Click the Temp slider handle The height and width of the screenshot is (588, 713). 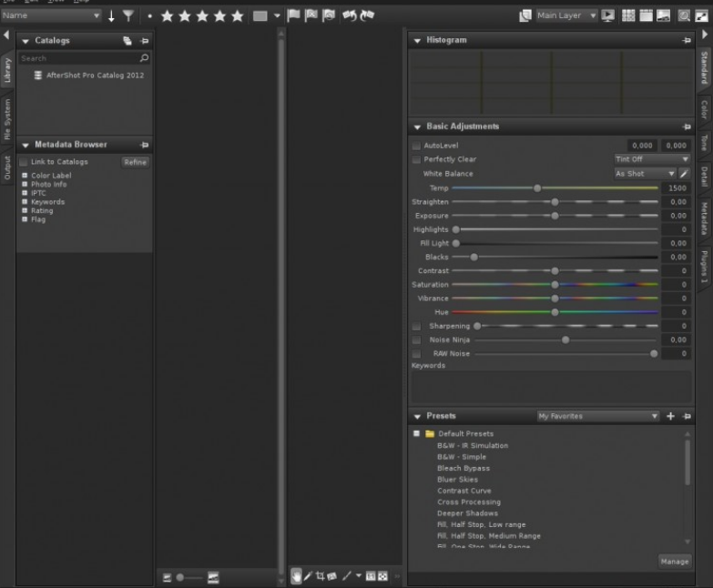tap(537, 188)
